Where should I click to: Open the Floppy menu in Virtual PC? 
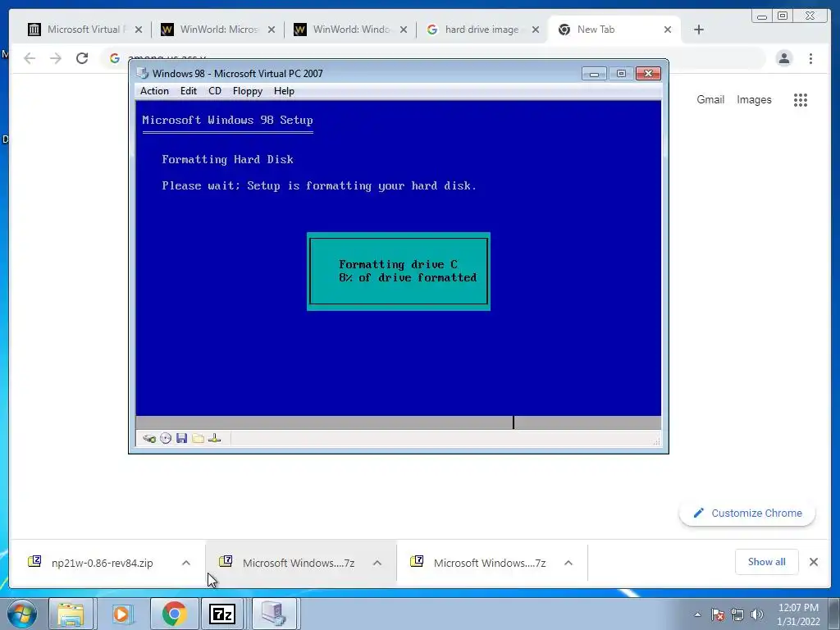tap(248, 91)
